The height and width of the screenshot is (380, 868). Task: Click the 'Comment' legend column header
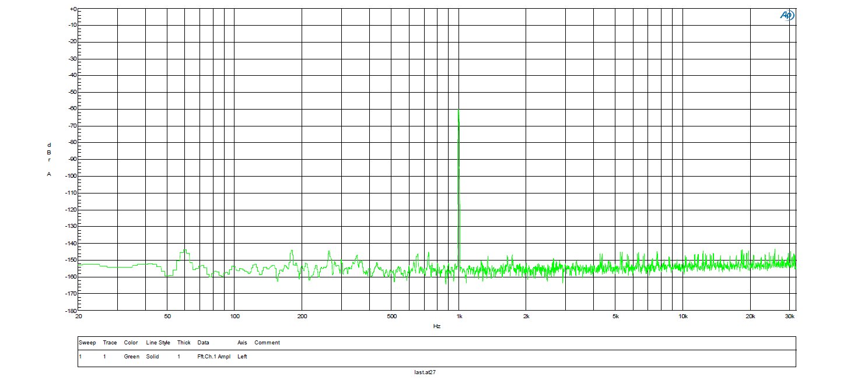tap(267, 343)
